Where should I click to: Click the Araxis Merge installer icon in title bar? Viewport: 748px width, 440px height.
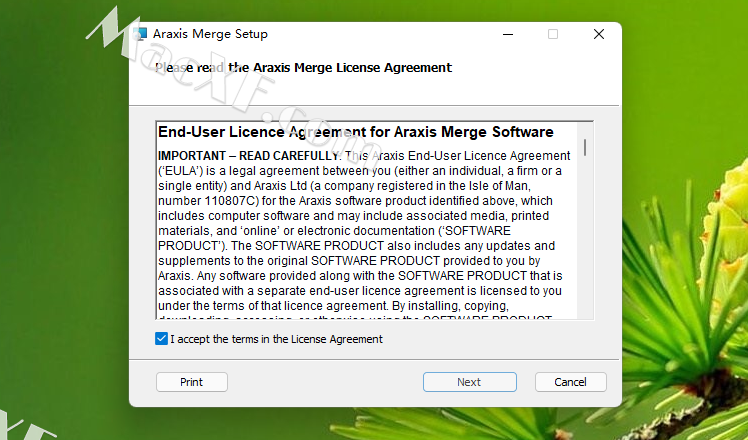(140, 34)
